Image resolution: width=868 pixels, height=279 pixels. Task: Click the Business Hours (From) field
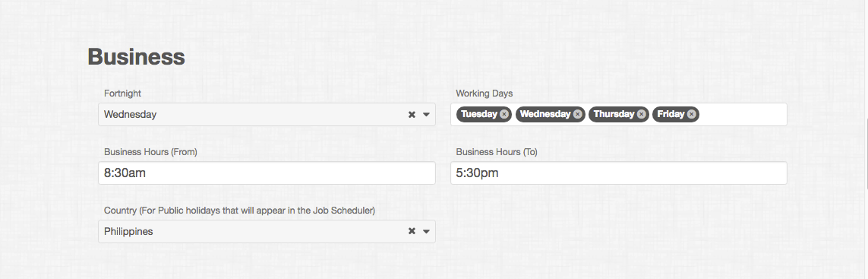(267, 173)
